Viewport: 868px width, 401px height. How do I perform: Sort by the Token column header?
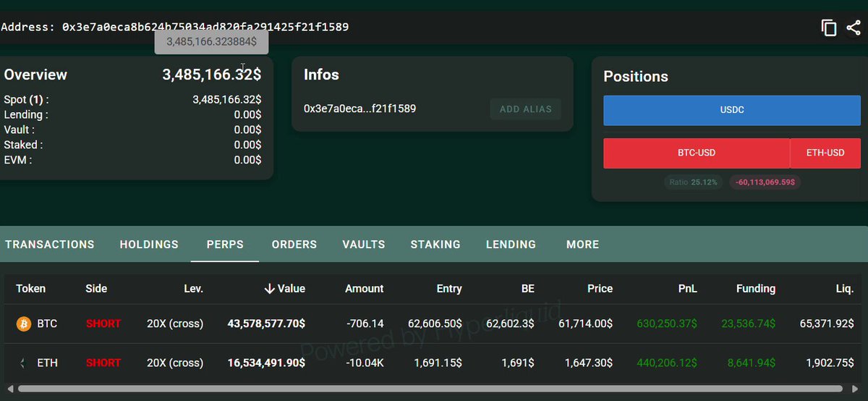31,289
